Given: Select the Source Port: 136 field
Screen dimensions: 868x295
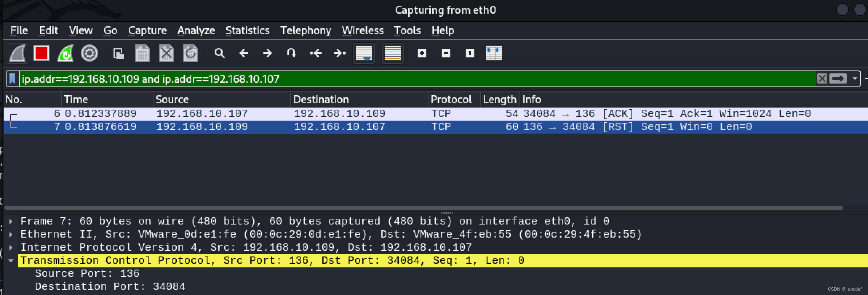Looking at the screenshot, I should [87, 274].
